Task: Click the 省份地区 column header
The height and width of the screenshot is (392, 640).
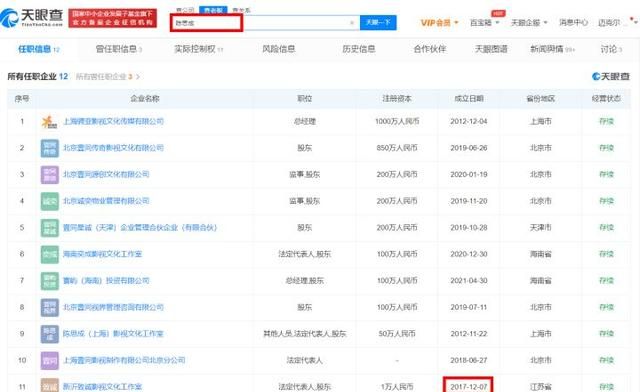Action: click(540, 98)
